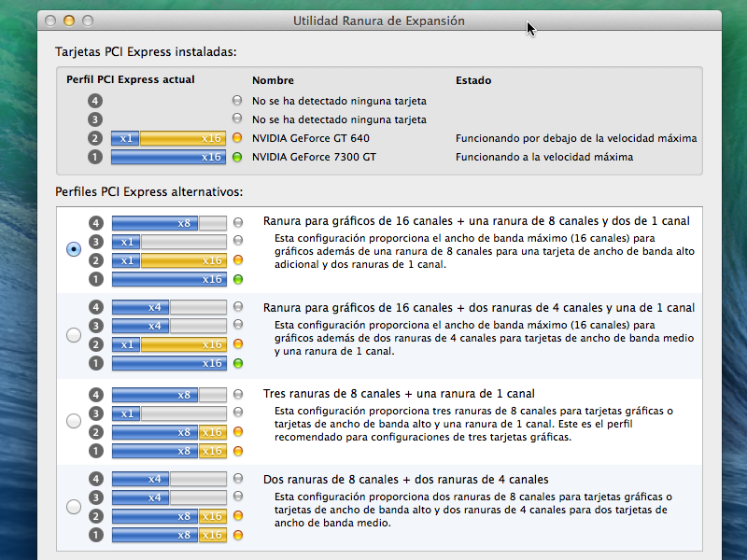Click title ending 'una ranura de 8 canales y dos de 1 canal'
This screenshot has width=747, height=560.
[x=476, y=221]
